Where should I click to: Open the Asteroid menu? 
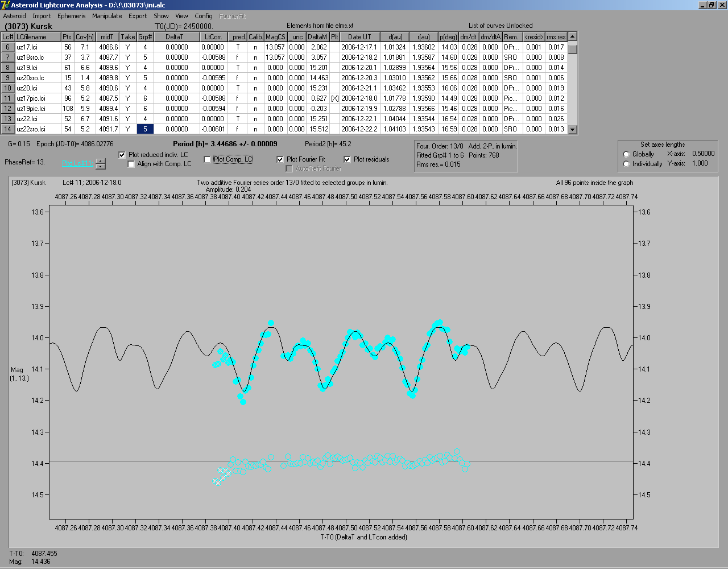tap(15, 16)
